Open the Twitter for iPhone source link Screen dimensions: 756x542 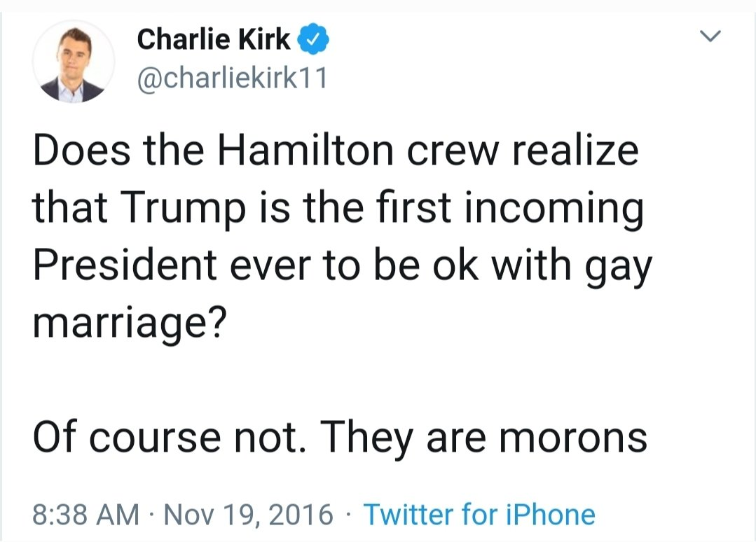479,515
